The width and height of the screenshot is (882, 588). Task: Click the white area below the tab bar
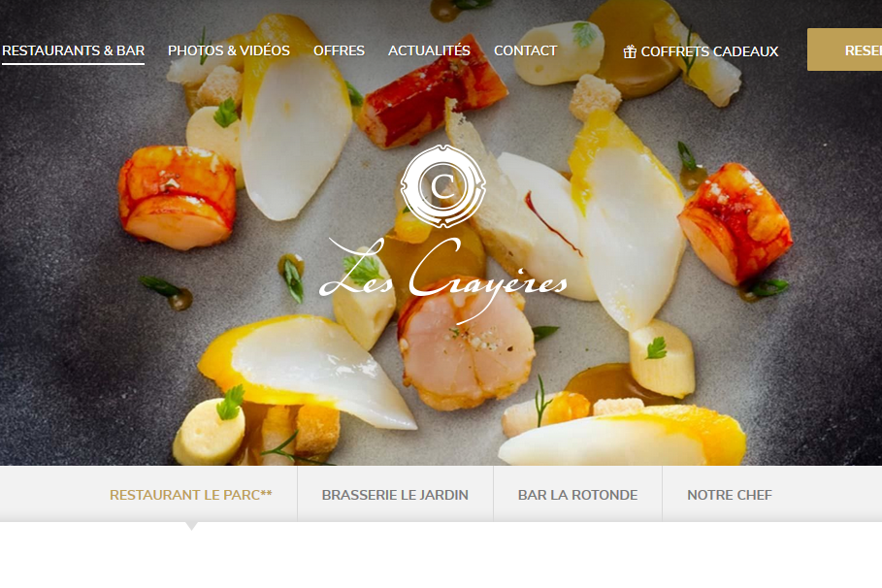coord(441,557)
